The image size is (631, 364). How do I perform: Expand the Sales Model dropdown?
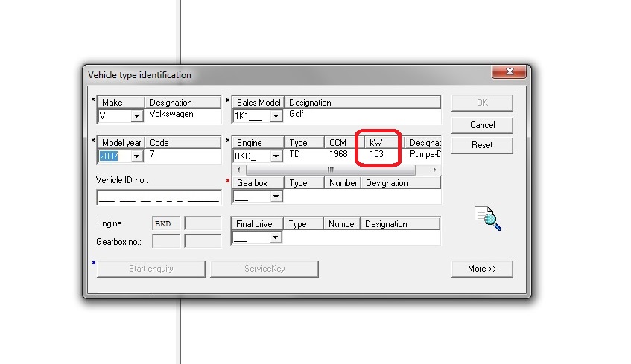276,116
